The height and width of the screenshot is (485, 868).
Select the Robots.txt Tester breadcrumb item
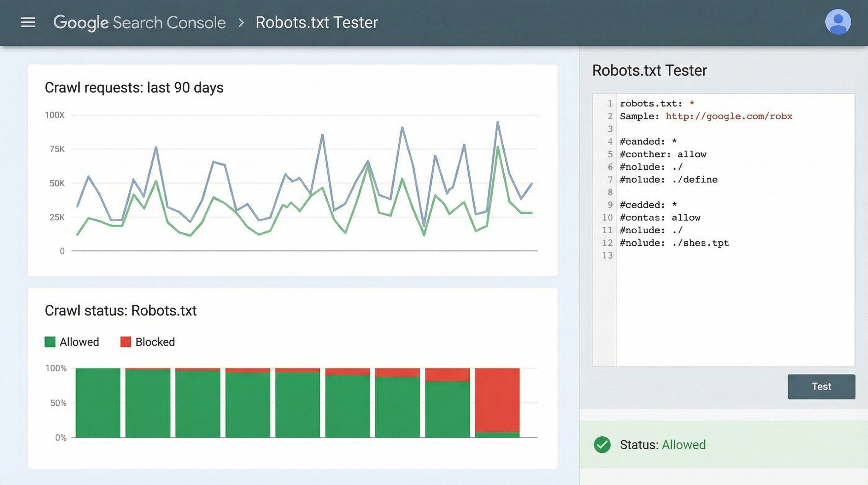[316, 22]
